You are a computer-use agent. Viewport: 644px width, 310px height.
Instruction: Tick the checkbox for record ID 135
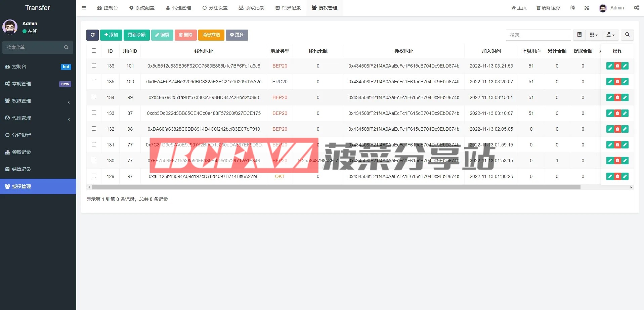pos(94,81)
